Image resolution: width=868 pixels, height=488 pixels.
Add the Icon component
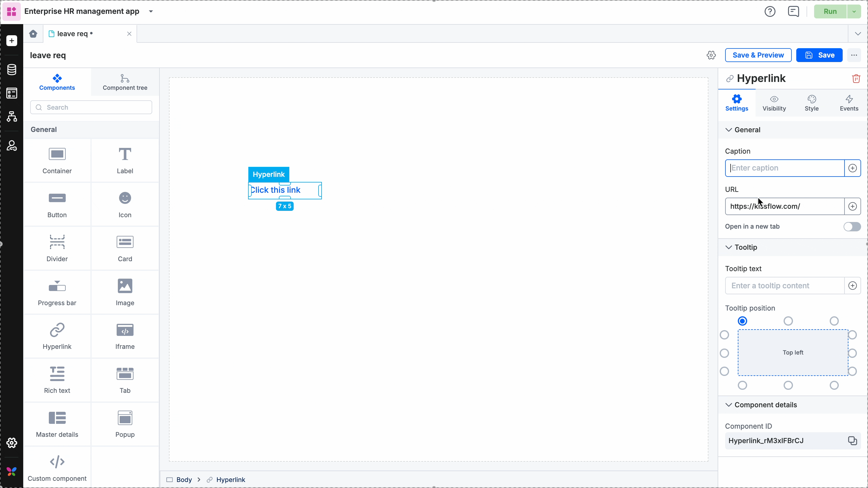[125, 205]
